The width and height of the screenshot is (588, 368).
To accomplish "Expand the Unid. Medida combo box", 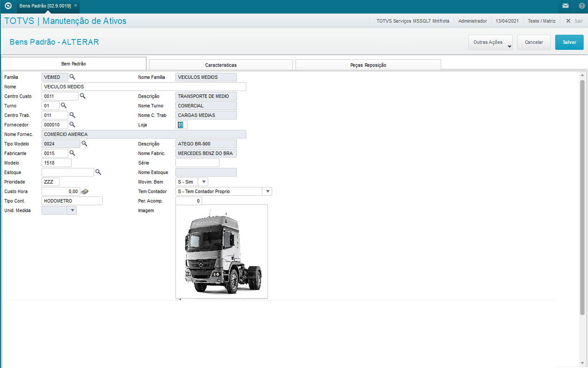I will click(72, 210).
